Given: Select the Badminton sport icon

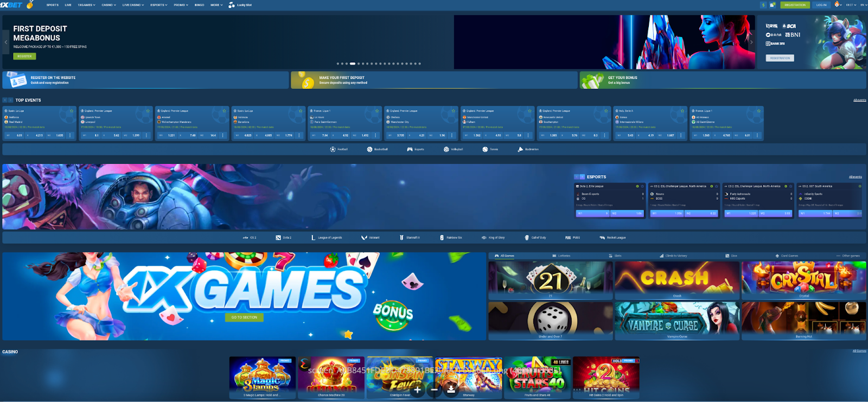Looking at the screenshot, I should point(520,149).
